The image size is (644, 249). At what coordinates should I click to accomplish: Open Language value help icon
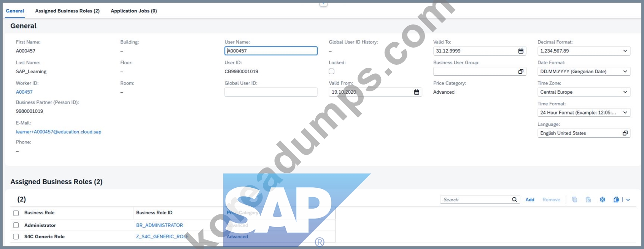[625, 133]
